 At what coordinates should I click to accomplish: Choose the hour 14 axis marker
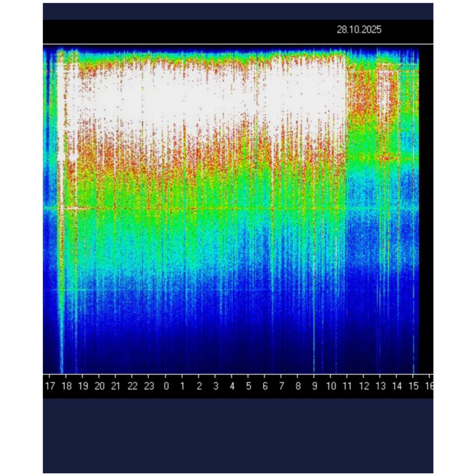397,386
